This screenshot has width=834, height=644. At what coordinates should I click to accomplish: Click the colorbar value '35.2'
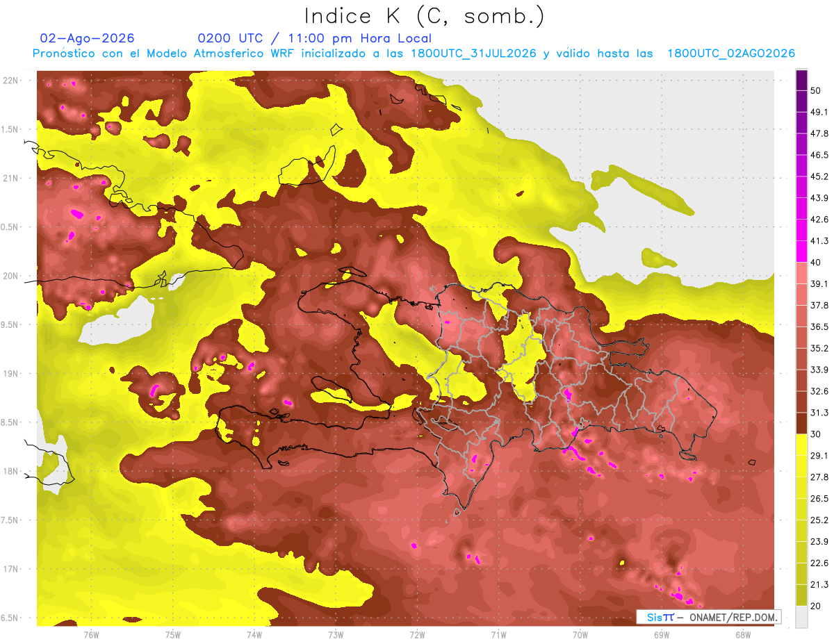820,348
